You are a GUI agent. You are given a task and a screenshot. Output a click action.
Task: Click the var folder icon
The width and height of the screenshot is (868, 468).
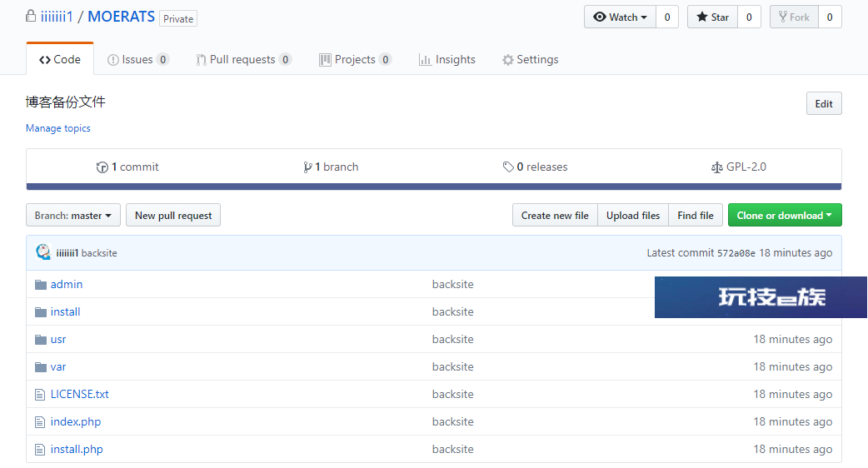41,367
